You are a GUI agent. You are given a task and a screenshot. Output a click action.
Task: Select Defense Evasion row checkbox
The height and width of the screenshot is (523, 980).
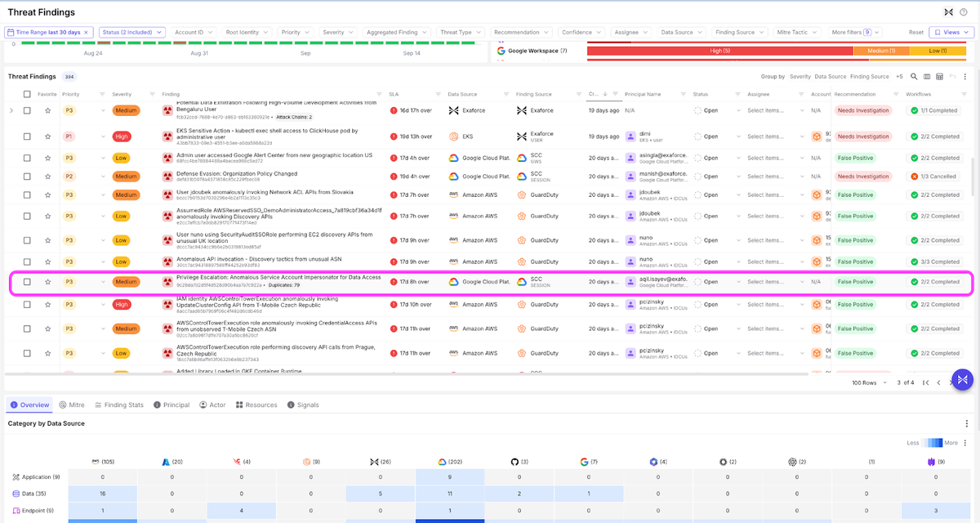tap(27, 177)
